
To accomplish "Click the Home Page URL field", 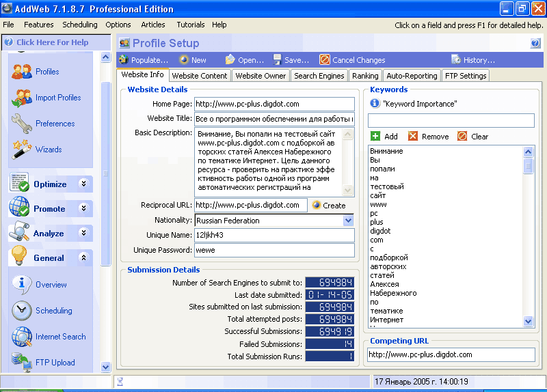I will point(274,104).
